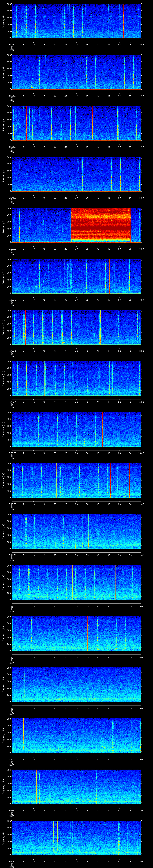
Task: Click Frequency (Hz) label of the 18:10:00 spectrogram
Action: [3, 481]
